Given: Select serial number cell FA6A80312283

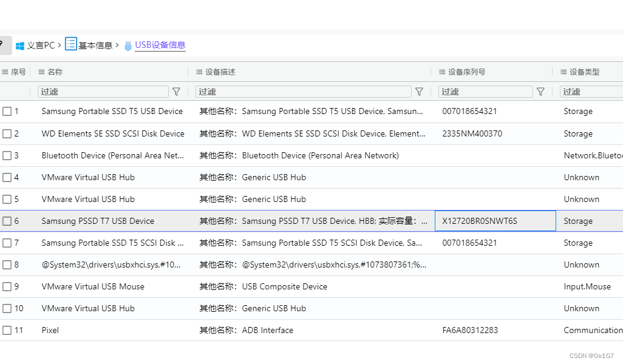Looking at the screenshot, I should pos(470,330).
